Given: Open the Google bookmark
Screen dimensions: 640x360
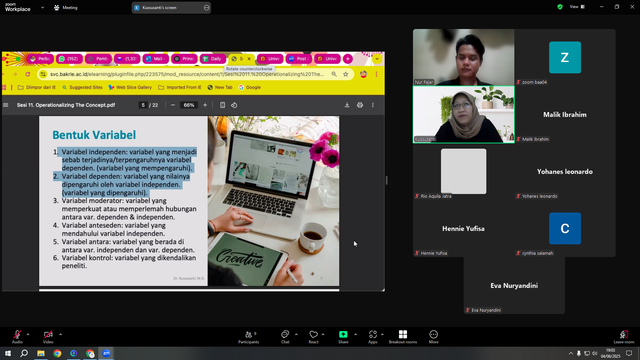Looking at the screenshot, I should click(x=249, y=87).
